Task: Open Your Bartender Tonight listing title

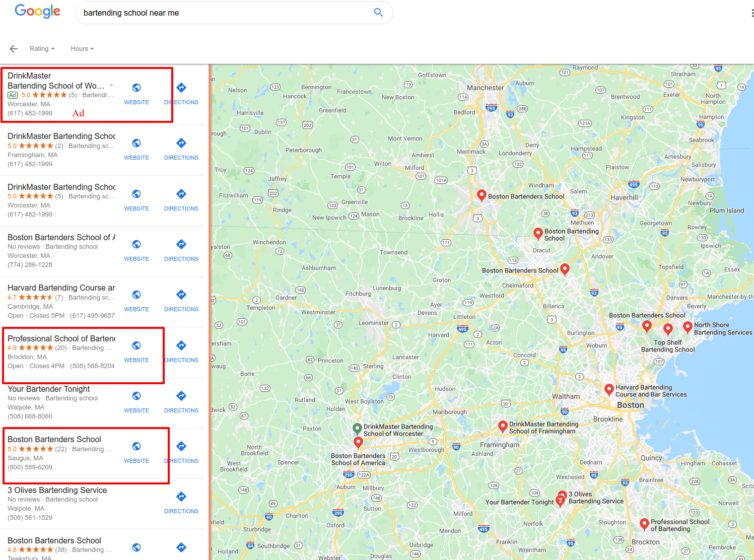Action: [x=49, y=389]
